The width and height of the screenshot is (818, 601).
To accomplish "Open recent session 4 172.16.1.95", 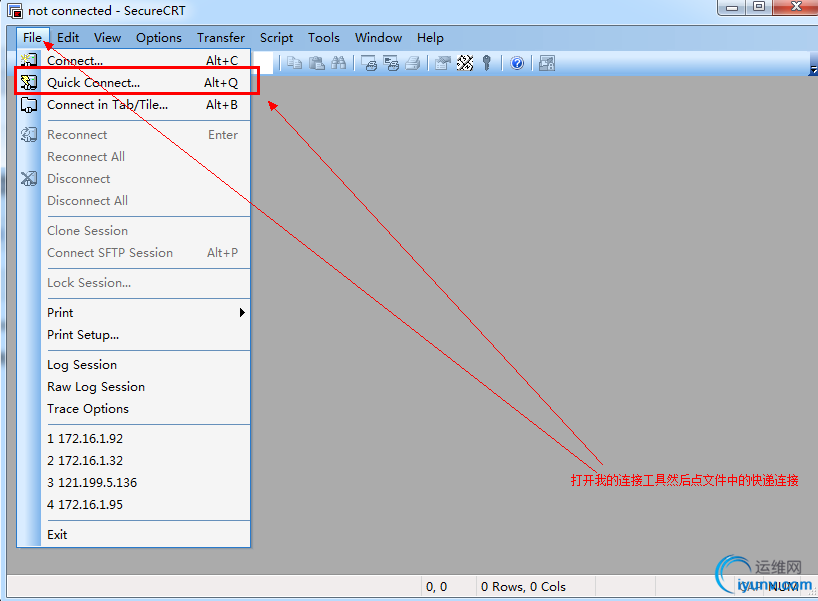I will click(134, 504).
